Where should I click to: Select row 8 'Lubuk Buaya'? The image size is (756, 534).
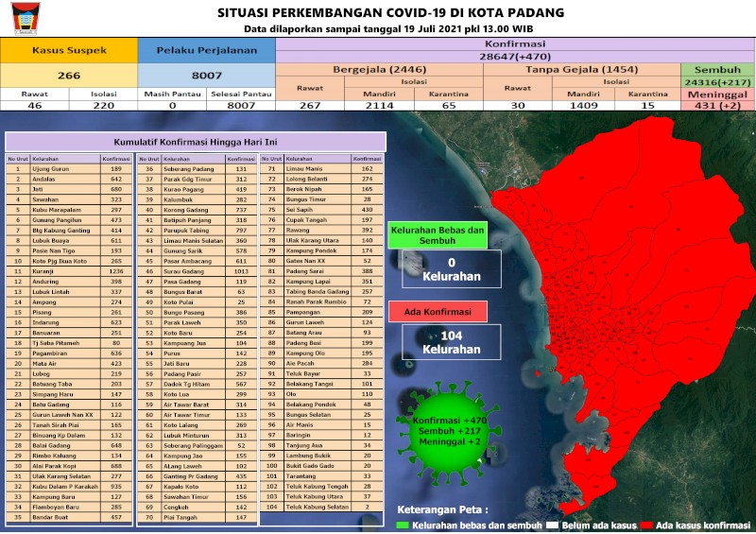click(69, 240)
